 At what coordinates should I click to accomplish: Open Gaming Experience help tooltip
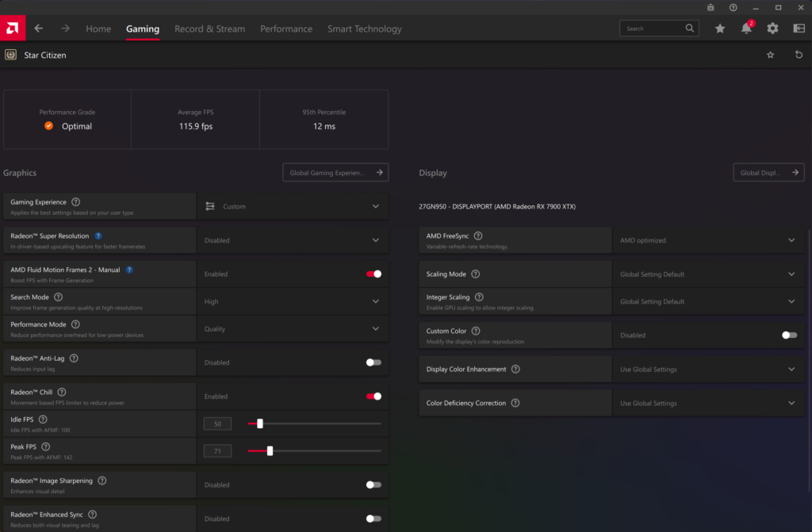click(x=75, y=202)
